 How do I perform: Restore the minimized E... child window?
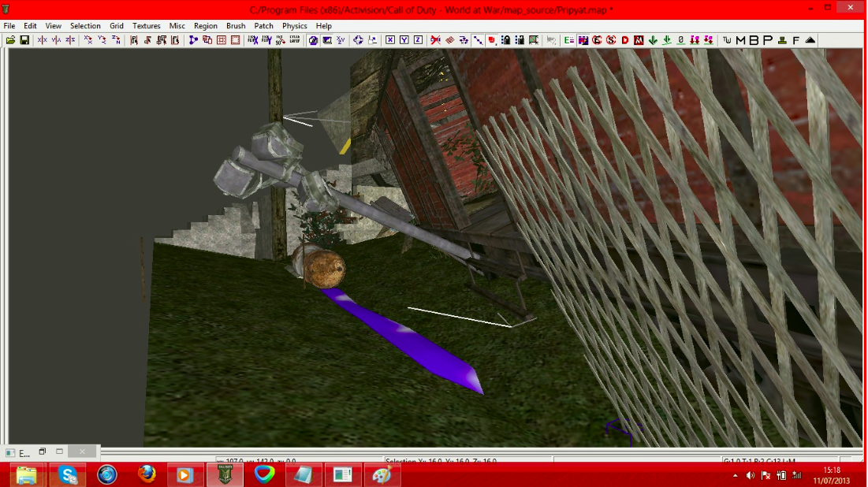coord(42,452)
